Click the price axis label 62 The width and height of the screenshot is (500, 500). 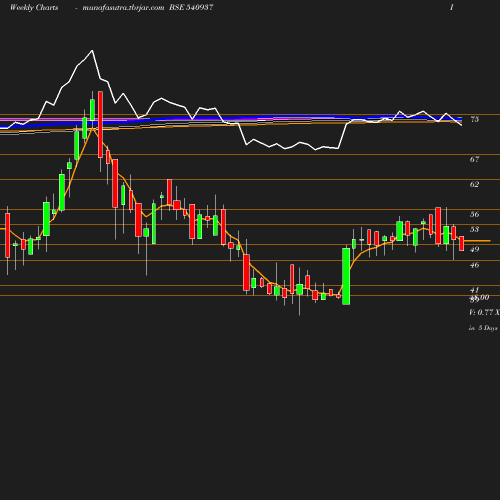click(475, 184)
